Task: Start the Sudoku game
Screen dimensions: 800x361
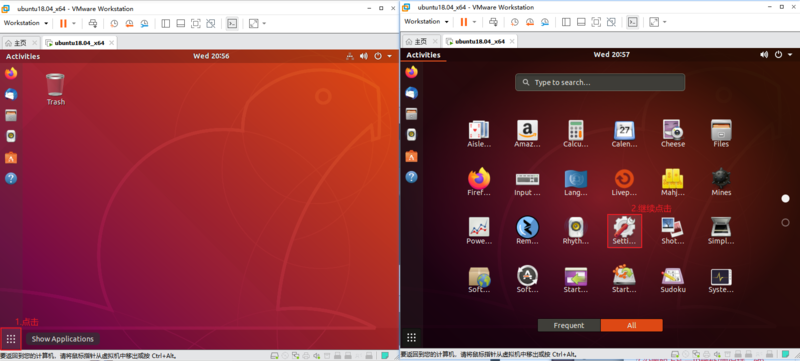Action: [x=673, y=279]
